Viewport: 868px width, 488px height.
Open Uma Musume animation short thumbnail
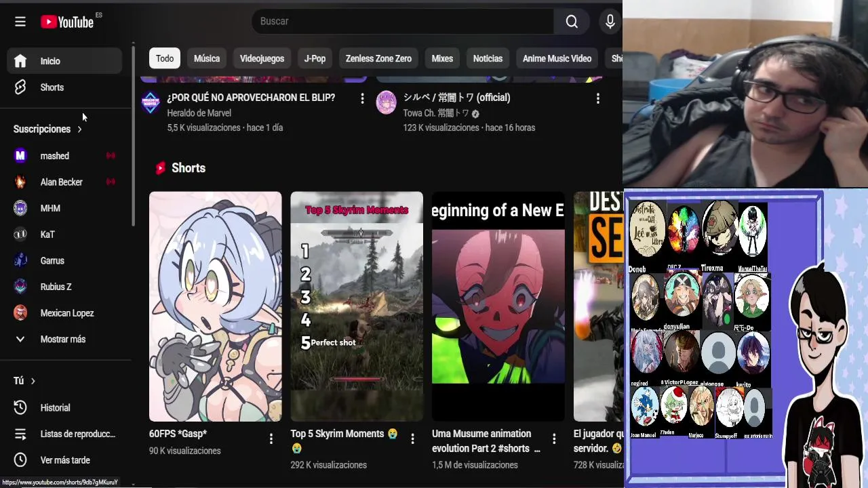498,306
